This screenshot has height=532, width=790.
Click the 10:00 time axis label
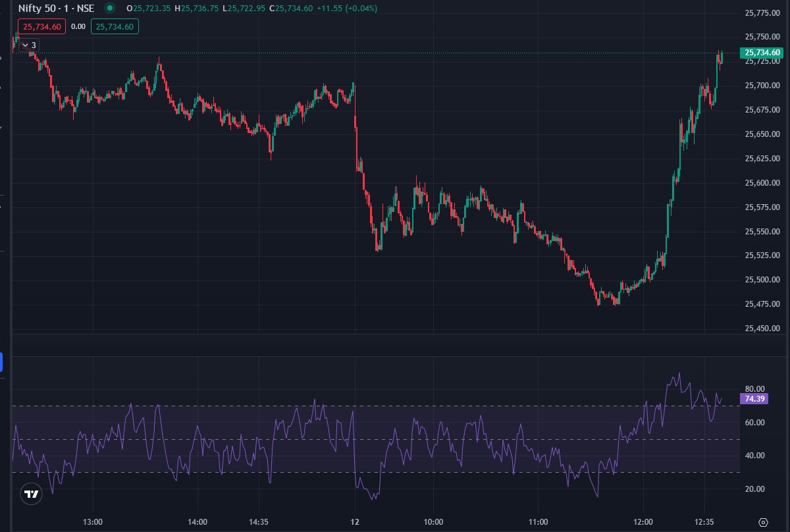(x=433, y=522)
